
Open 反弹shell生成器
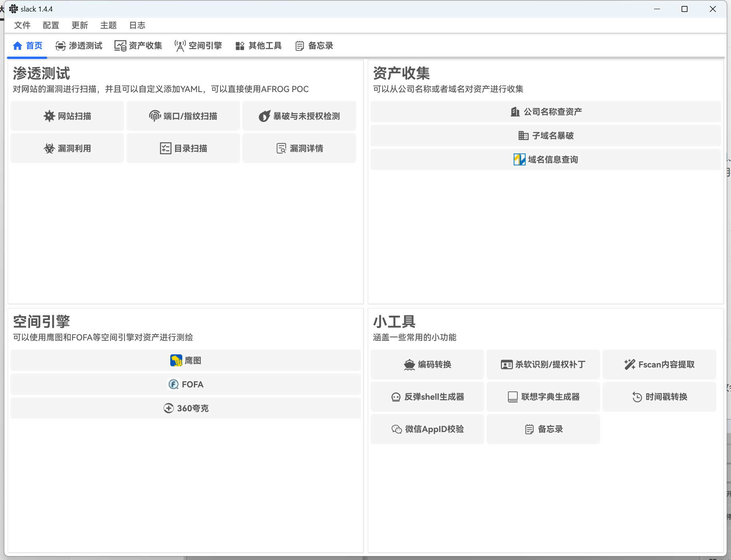pos(428,397)
